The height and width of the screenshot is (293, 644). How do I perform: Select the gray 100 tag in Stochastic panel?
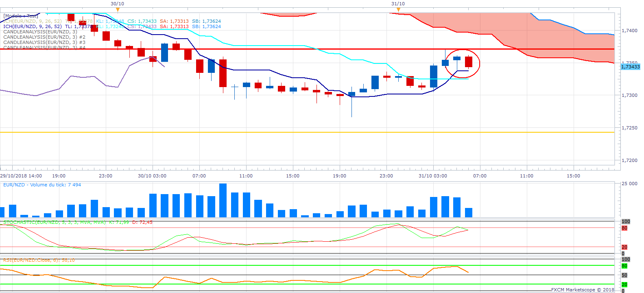(626, 222)
